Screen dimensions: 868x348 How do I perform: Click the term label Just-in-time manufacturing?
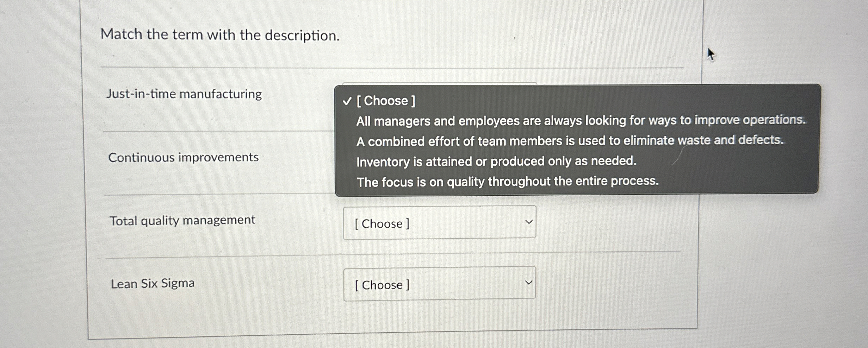(x=184, y=93)
